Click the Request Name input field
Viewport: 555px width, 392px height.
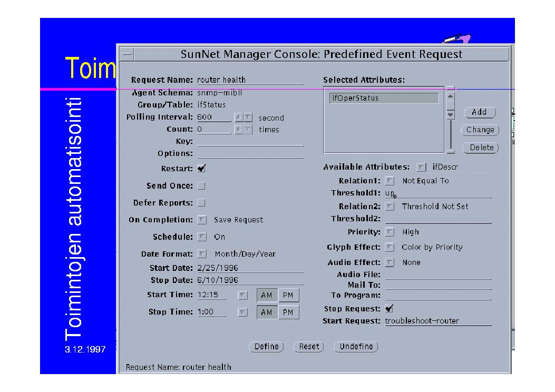(250, 80)
